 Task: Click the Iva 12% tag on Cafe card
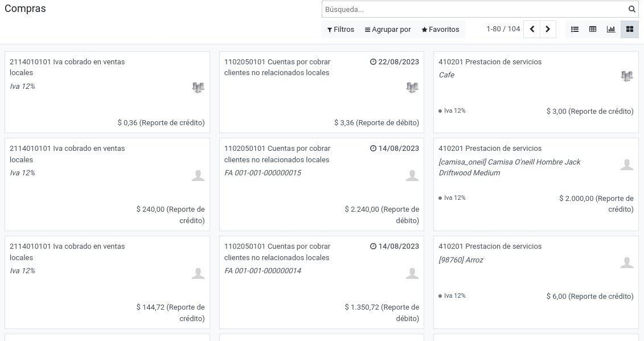pyautogui.click(x=452, y=110)
